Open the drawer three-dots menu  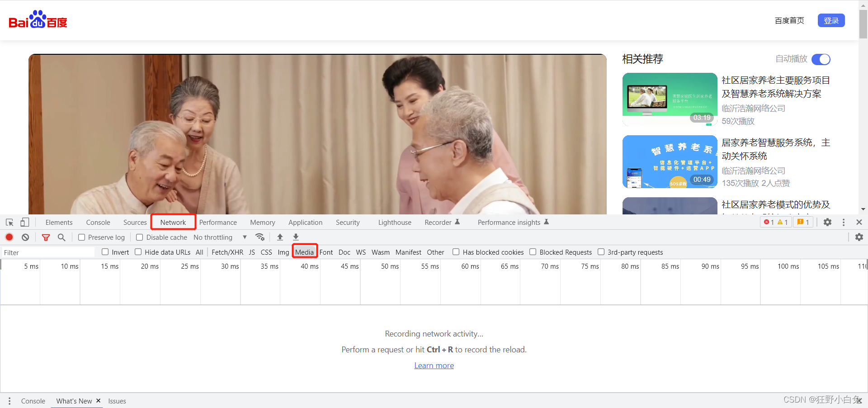tap(9, 401)
